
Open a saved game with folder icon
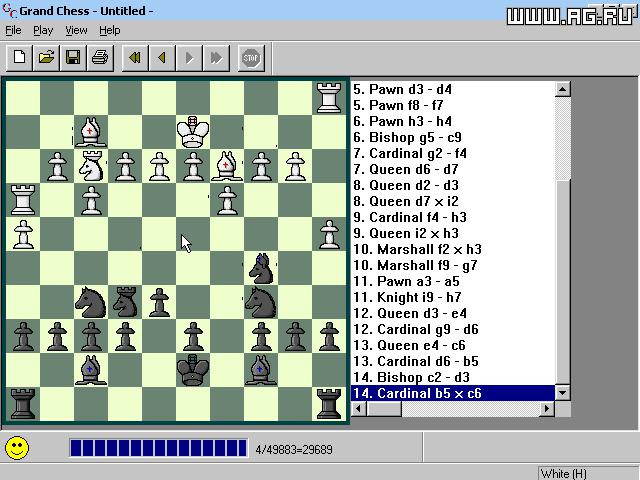46,58
